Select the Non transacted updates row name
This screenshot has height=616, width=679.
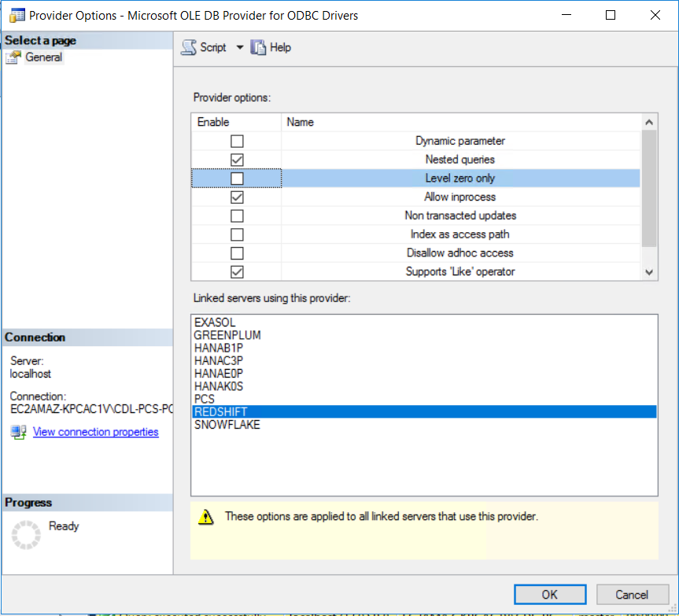pos(460,216)
